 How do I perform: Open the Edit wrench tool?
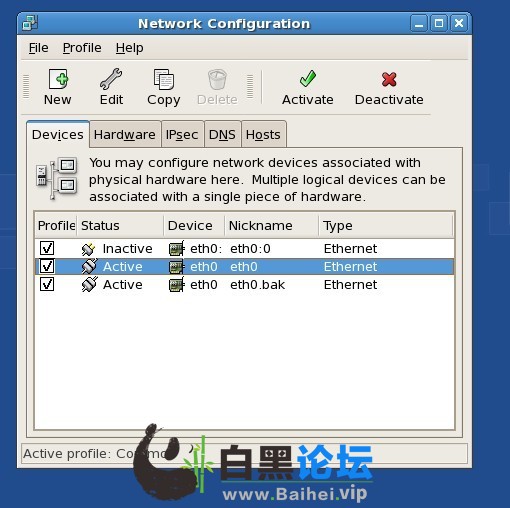click(x=111, y=79)
